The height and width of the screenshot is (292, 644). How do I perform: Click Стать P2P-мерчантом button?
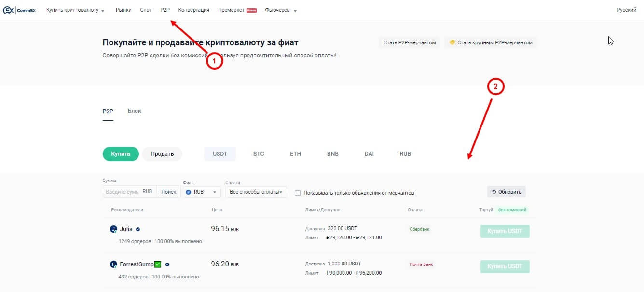click(409, 42)
